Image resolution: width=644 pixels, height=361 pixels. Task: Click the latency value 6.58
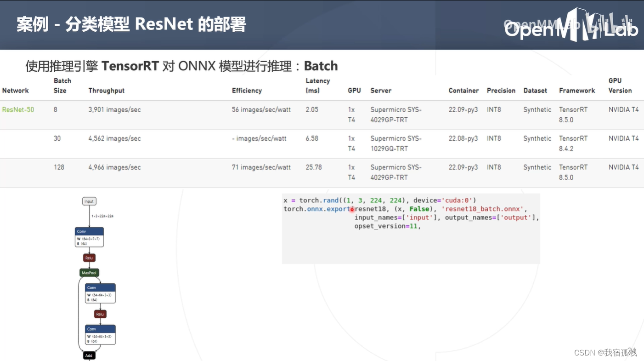pyautogui.click(x=312, y=138)
